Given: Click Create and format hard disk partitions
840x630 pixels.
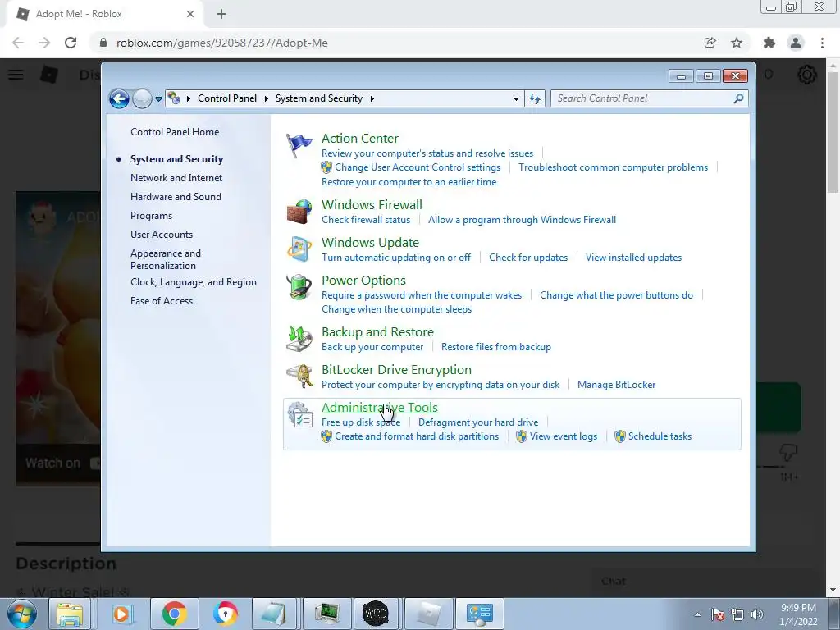Looking at the screenshot, I should click(x=417, y=436).
